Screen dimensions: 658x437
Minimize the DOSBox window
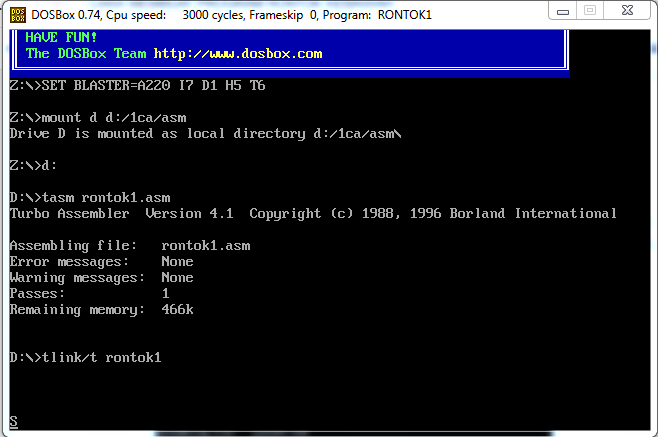point(563,10)
